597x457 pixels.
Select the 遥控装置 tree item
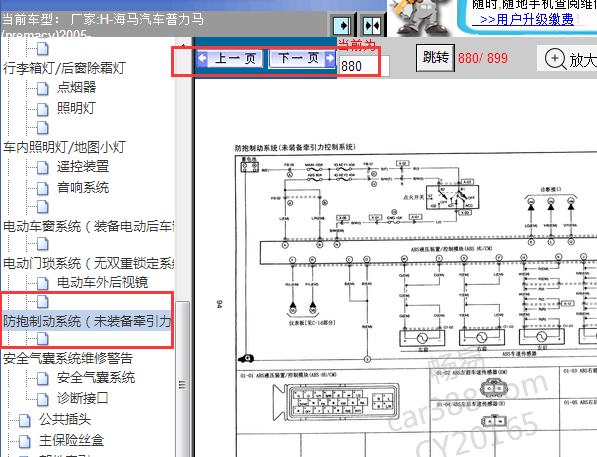(83, 166)
